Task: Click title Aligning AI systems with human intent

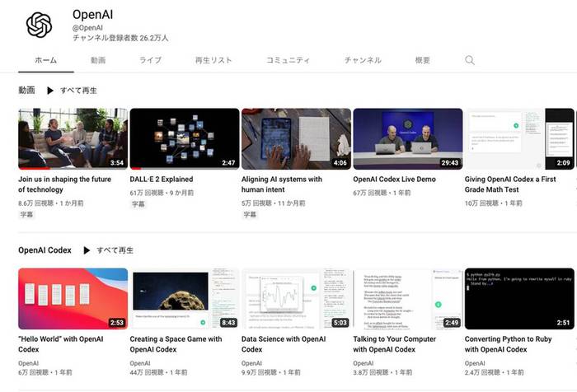Action: (x=282, y=184)
